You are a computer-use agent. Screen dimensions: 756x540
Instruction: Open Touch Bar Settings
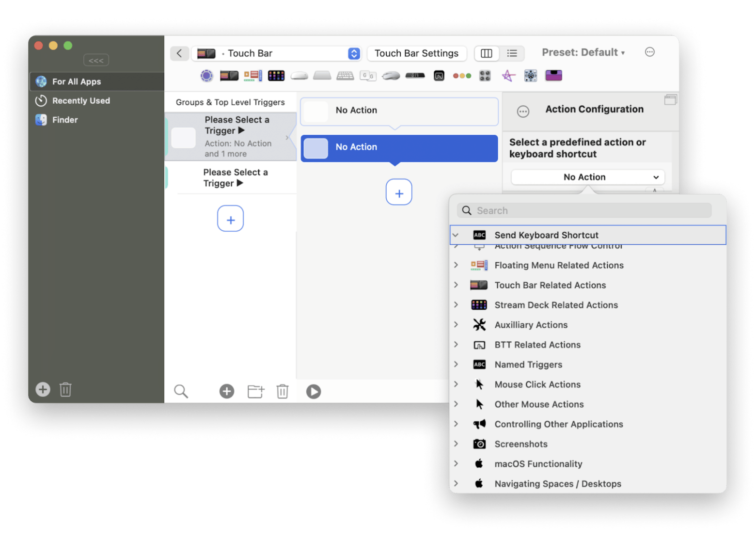click(416, 53)
